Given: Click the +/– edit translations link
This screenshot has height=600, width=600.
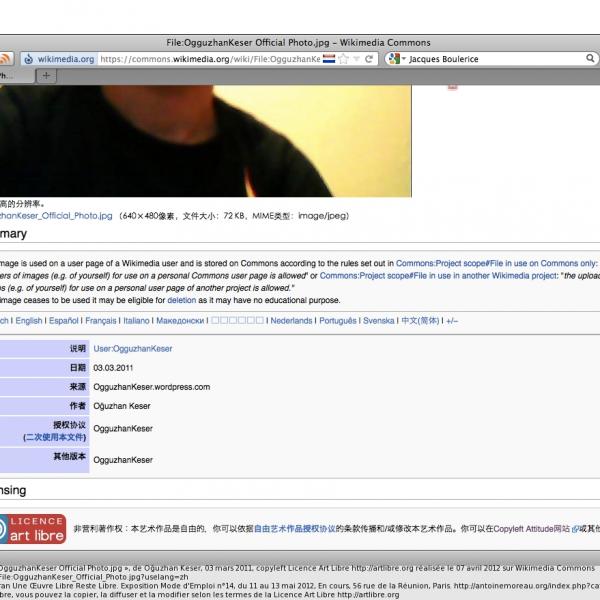Looking at the screenshot, I should tap(452, 321).
